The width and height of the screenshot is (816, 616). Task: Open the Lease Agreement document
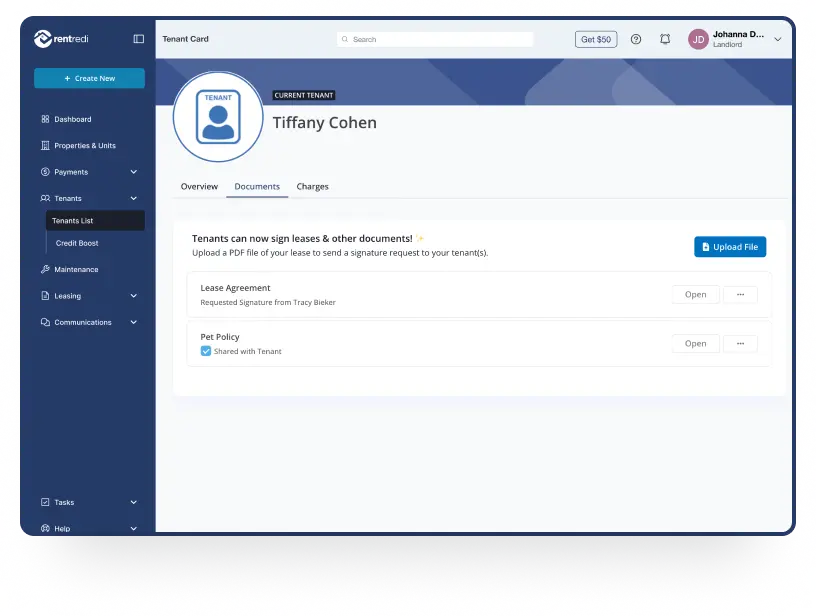(x=695, y=295)
